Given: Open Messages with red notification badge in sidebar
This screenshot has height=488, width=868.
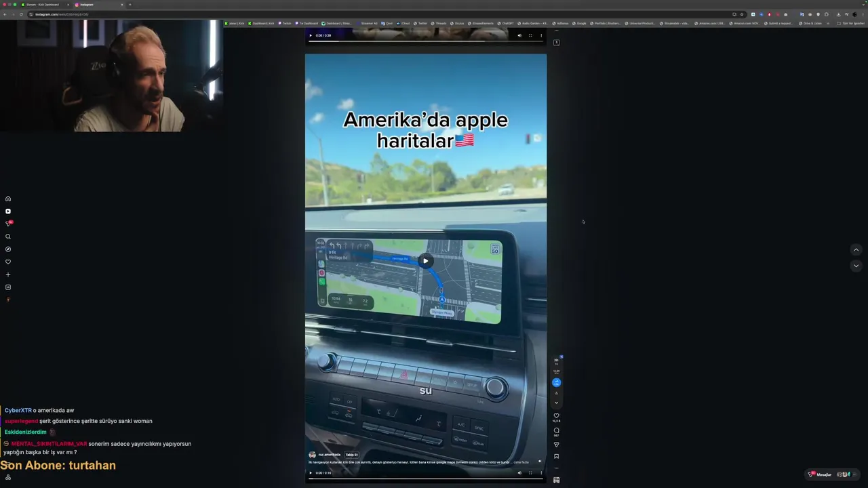Looking at the screenshot, I should (x=8, y=224).
